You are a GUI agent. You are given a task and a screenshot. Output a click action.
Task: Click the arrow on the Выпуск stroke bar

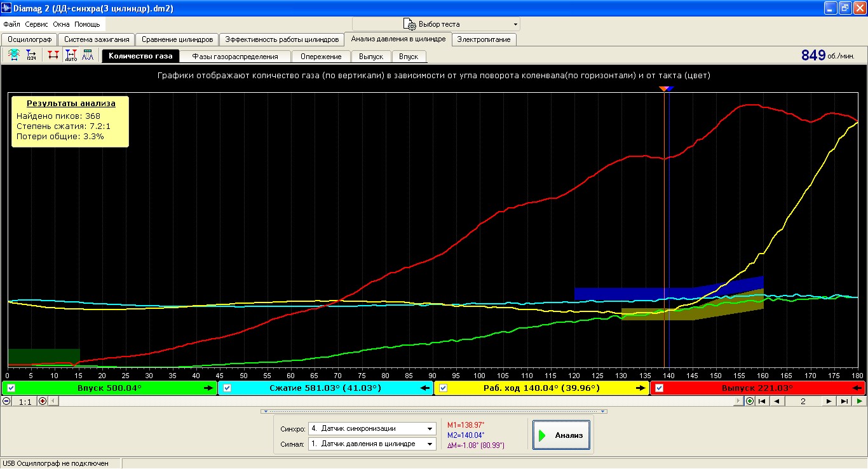857,388
